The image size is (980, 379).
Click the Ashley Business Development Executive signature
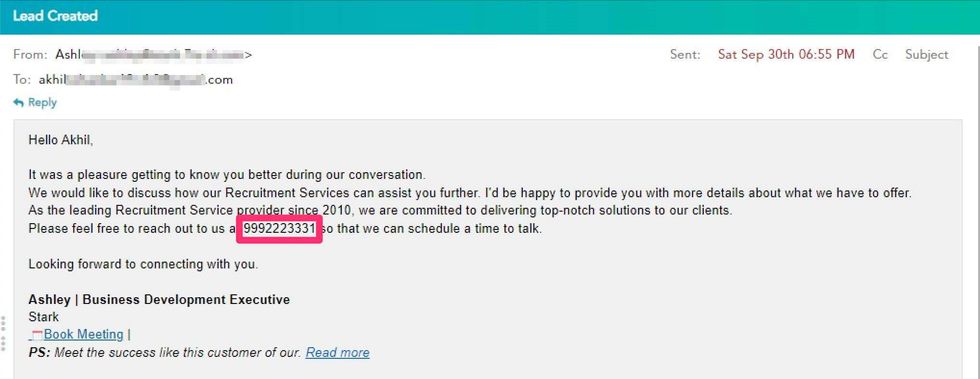(x=159, y=300)
